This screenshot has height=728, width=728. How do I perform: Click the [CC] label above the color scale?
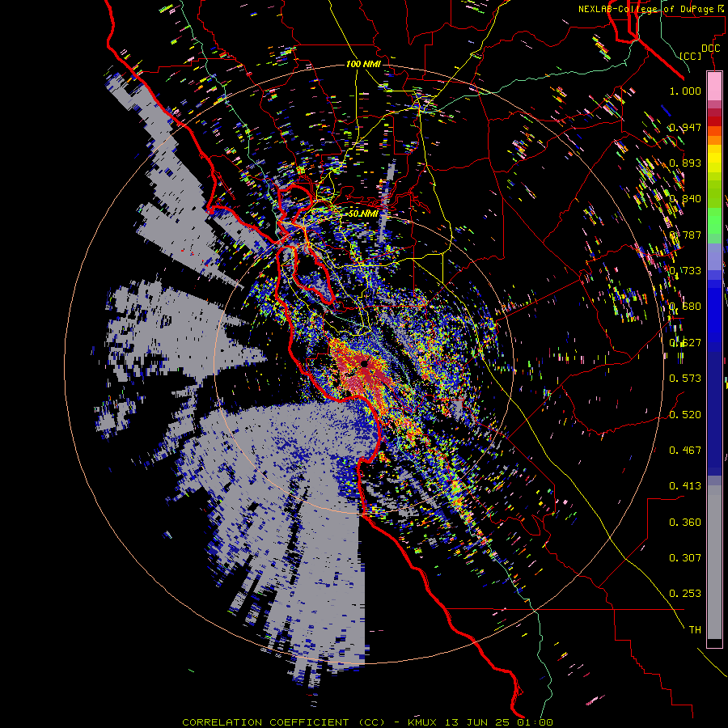[691, 56]
